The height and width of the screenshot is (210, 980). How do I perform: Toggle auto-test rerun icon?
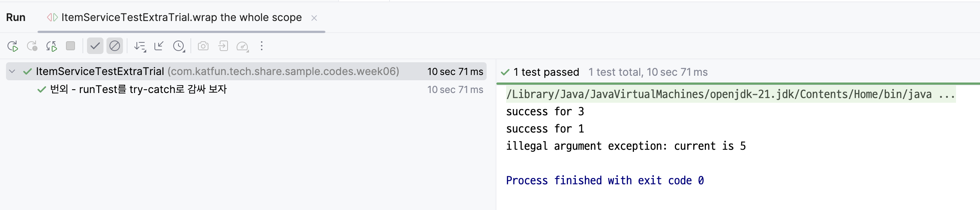[x=51, y=46]
